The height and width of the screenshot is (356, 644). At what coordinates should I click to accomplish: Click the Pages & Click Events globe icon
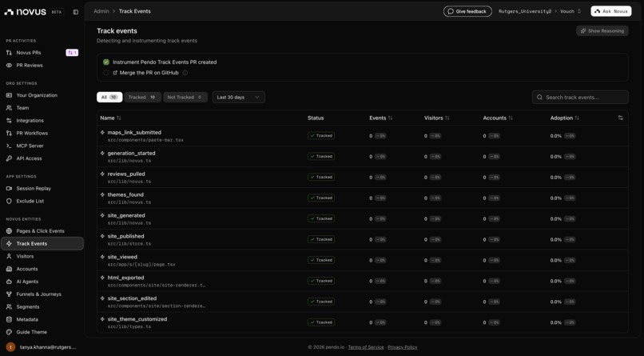pyautogui.click(x=9, y=231)
